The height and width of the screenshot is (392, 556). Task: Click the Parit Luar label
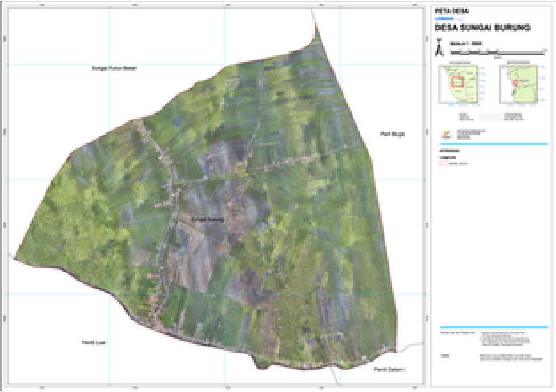(x=94, y=342)
